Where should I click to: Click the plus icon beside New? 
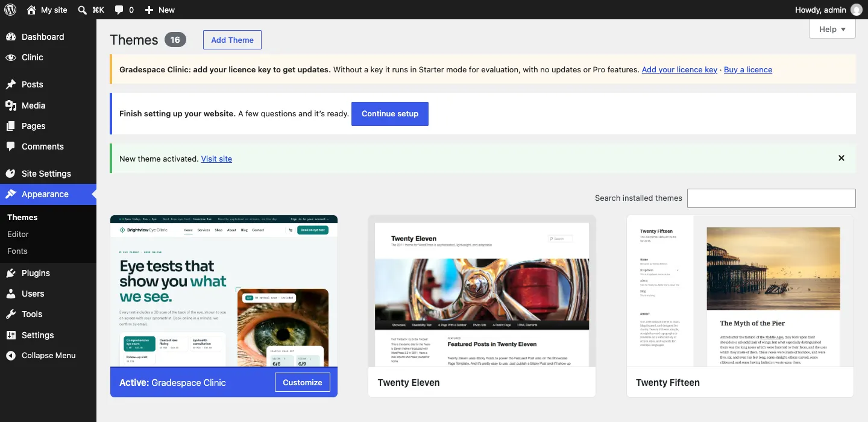[x=149, y=10]
